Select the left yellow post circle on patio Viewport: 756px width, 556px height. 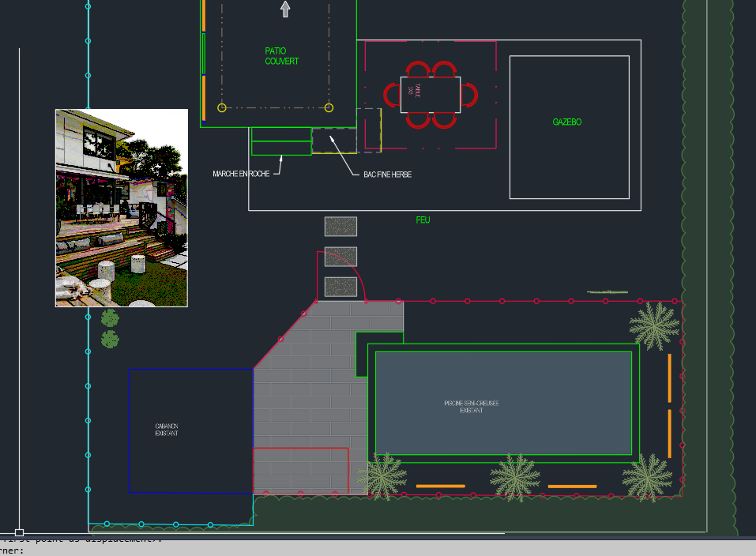(222, 107)
